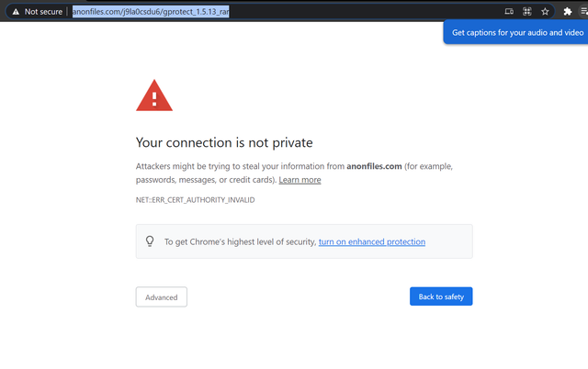Open the QR code icon in address bar

526,12
